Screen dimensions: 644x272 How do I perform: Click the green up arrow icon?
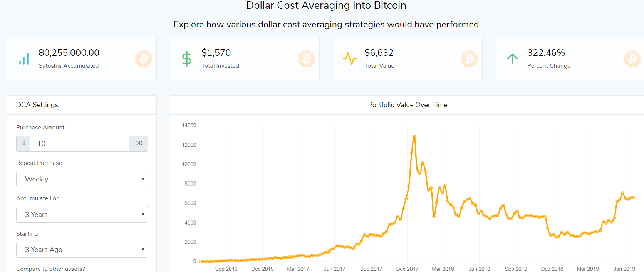(512, 59)
